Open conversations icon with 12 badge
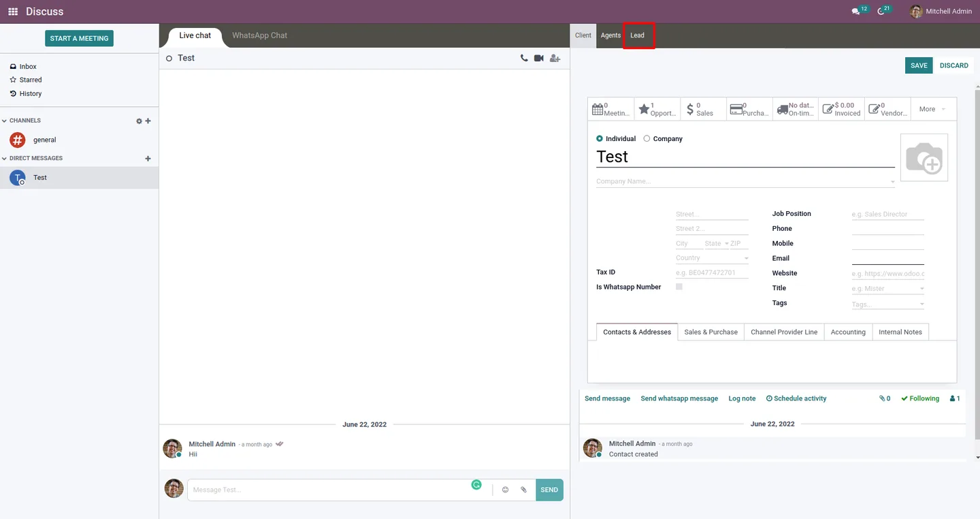The height and width of the screenshot is (519, 980). point(860,11)
